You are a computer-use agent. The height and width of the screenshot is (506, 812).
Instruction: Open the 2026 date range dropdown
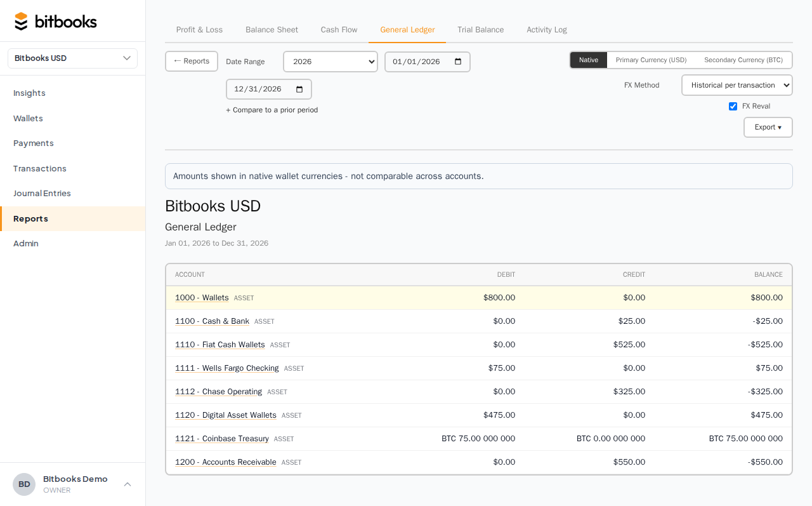coord(331,62)
